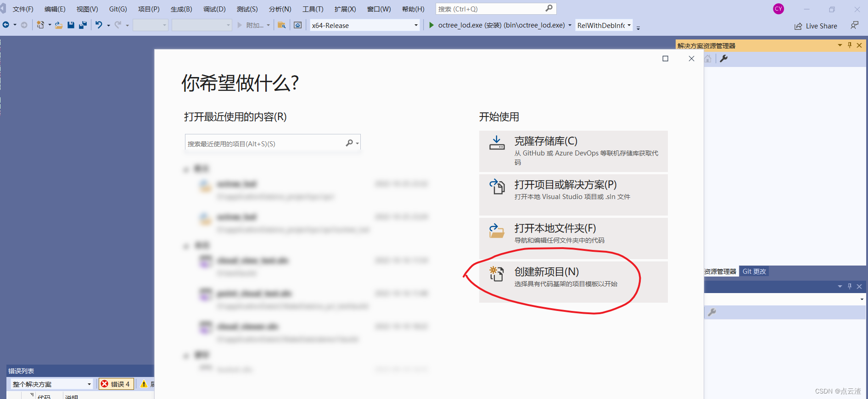Screen dimensions: 868x399
Task: Open the 分析(N) menu
Action: click(x=280, y=9)
